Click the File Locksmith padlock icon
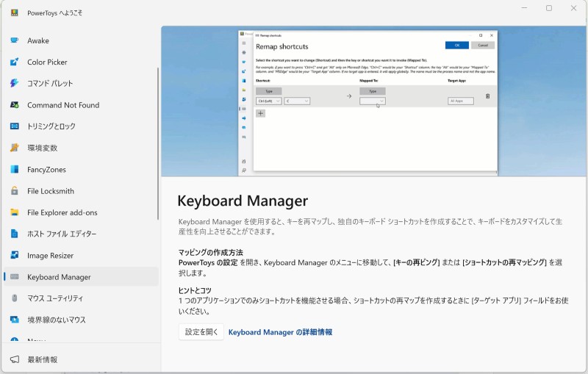 pyautogui.click(x=14, y=191)
